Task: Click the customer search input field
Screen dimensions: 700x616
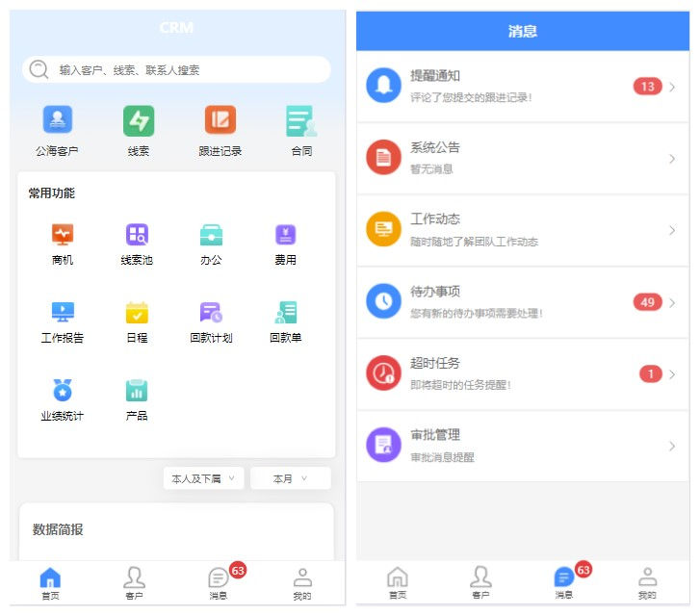Action: pyautogui.click(x=176, y=69)
